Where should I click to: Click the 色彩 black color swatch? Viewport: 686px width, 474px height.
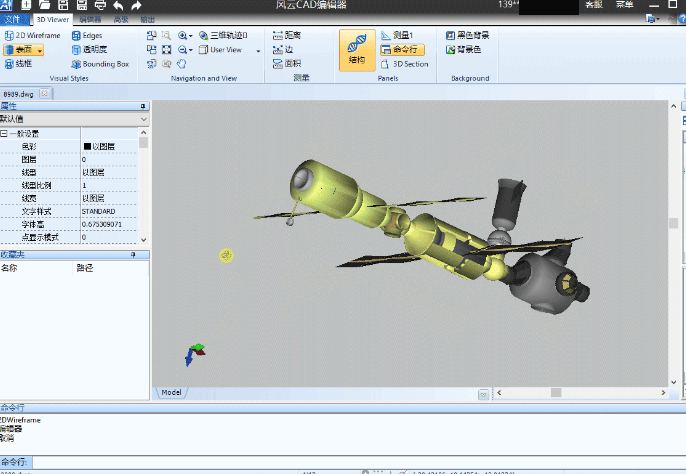pyautogui.click(x=87, y=146)
